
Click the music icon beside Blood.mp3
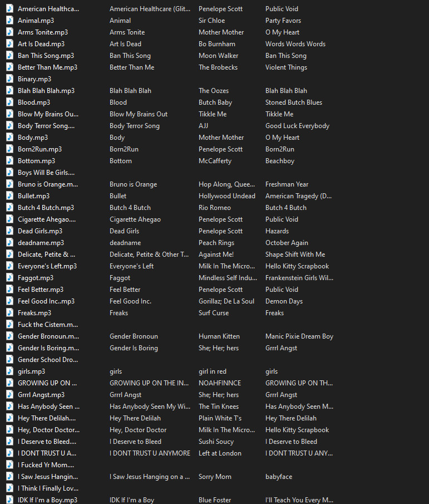[x=10, y=102]
